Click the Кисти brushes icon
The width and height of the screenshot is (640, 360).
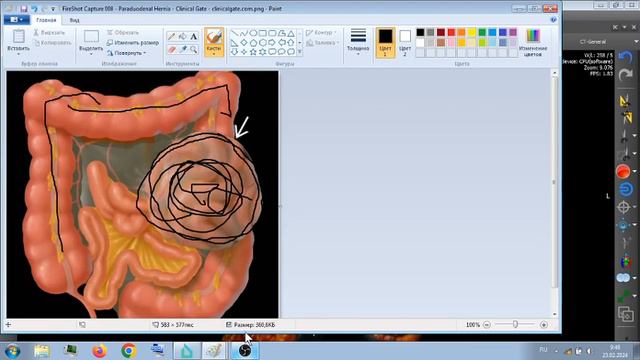pyautogui.click(x=213, y=37)
